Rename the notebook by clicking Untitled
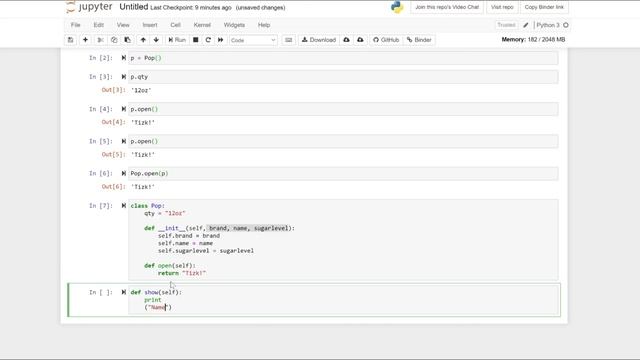The image size is (640, 360). [133, 7]
